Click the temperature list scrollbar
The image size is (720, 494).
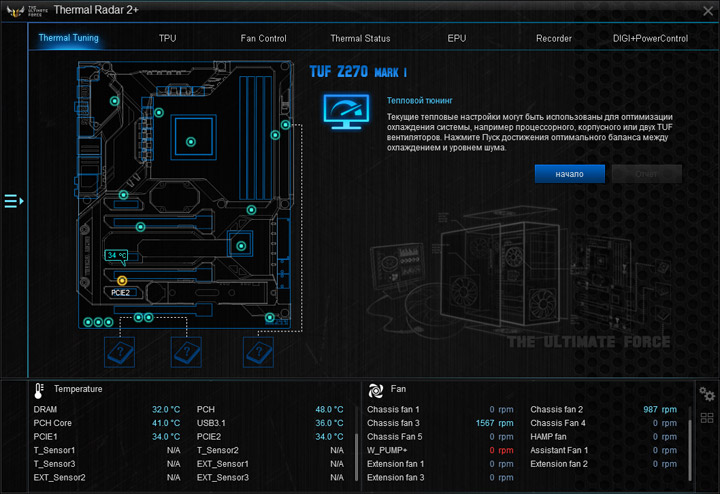point(356,456)
